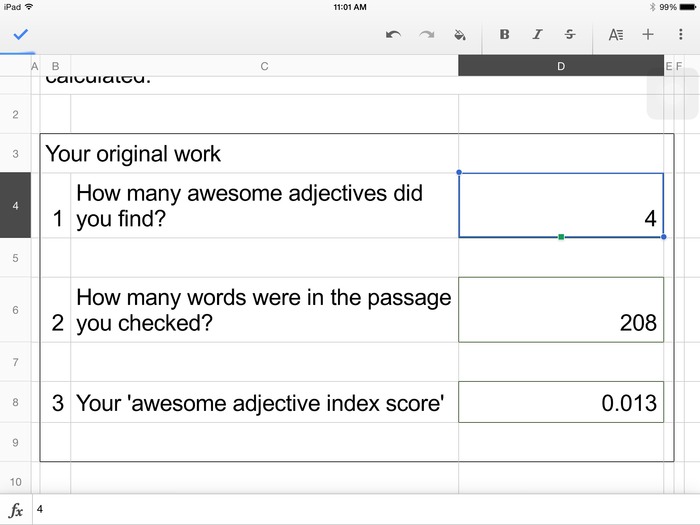Select column D header
700x525 pixels.
pos(560,66)
